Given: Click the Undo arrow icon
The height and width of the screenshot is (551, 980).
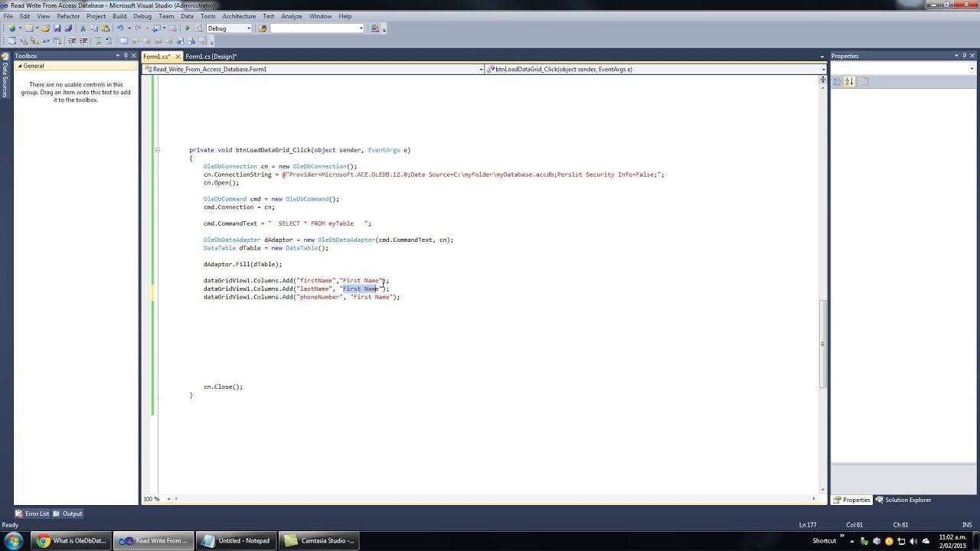Looking at the screenshot, I should pos(120,28).
